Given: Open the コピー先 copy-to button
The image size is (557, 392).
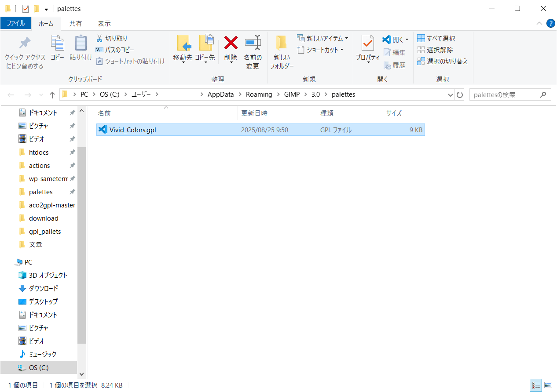Looking at the screenshot, I should [x=205, y=49].
